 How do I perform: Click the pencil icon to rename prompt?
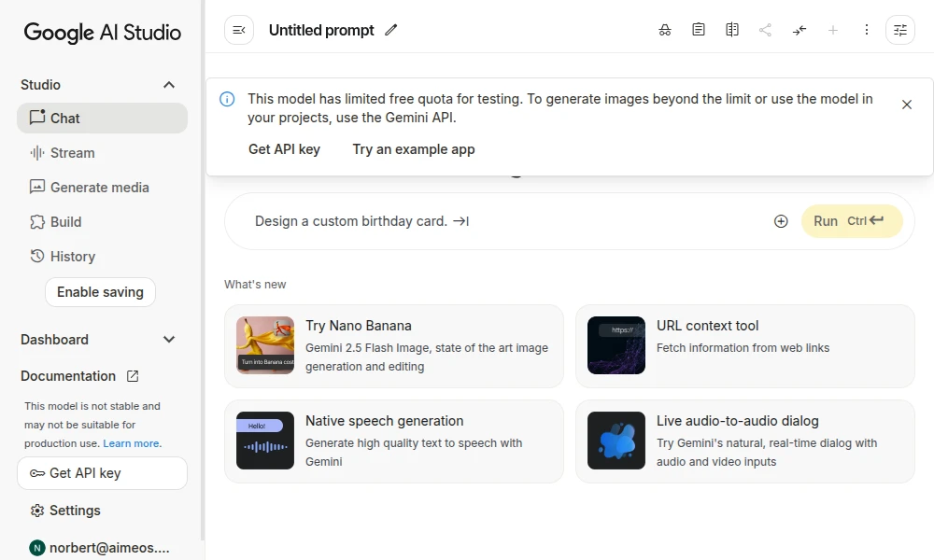click(391, 30)
